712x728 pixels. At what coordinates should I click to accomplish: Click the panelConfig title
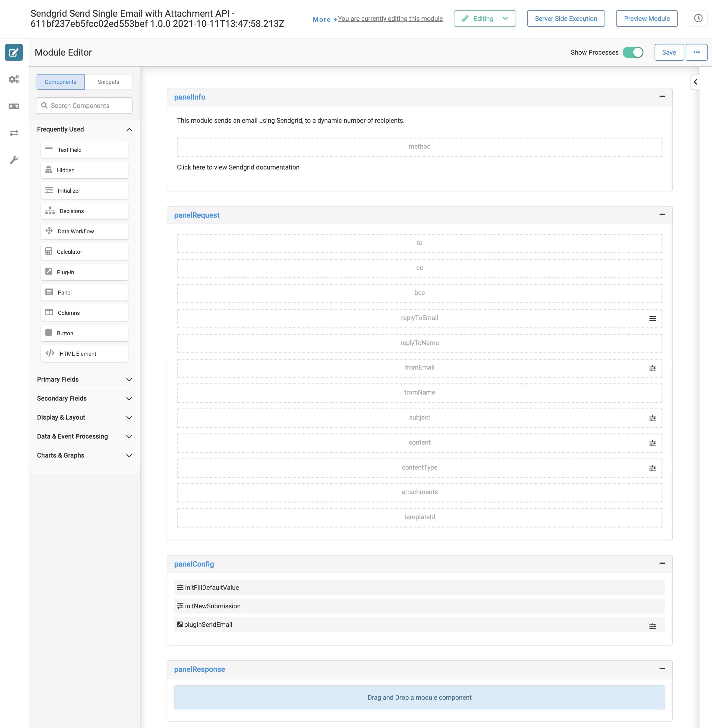[194, 564]
